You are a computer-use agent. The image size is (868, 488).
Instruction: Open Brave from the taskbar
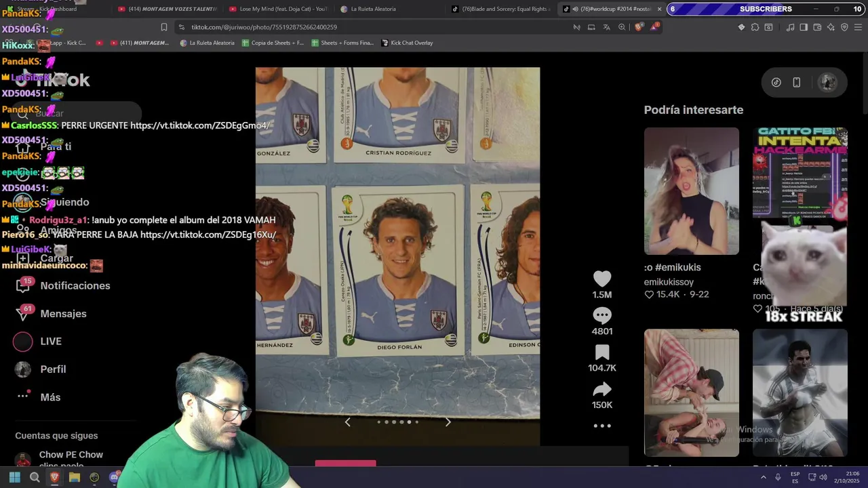click(x=54, y=477)
